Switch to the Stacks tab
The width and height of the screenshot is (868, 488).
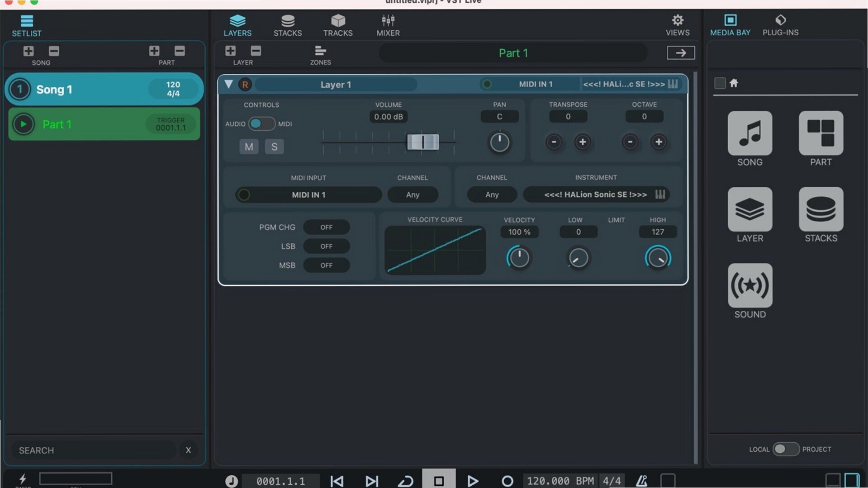coord(287,25)
